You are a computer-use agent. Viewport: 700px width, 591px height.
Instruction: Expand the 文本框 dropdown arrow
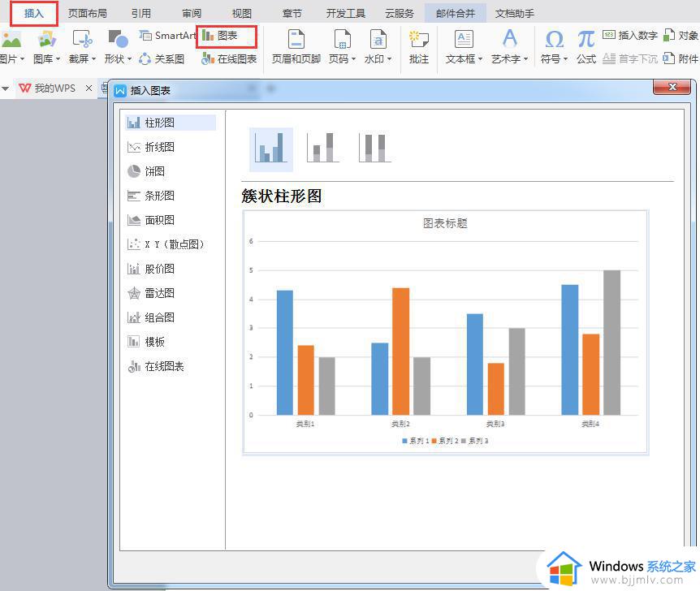pyautogui.click(x=481, y=59)
